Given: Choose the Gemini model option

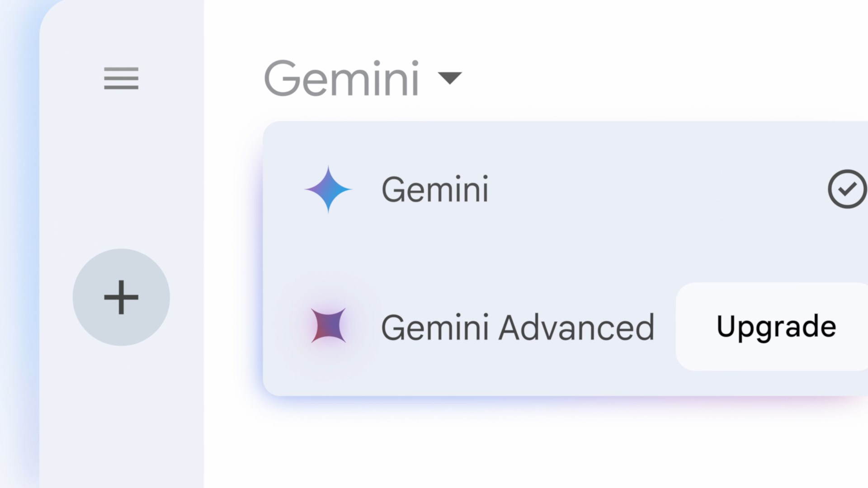Looking at the screenshot, I should click(435, 189).
